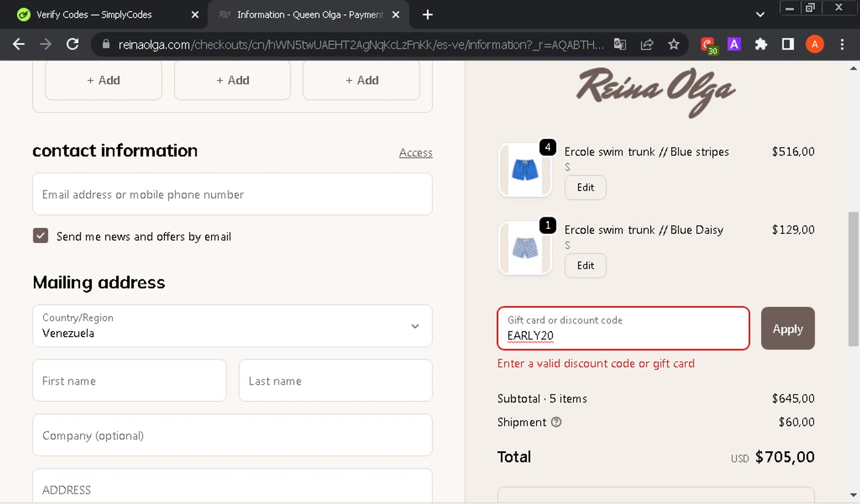The image size is (860, 504).
Task: Click the discount code input field
Action: (x=623, y=329)
